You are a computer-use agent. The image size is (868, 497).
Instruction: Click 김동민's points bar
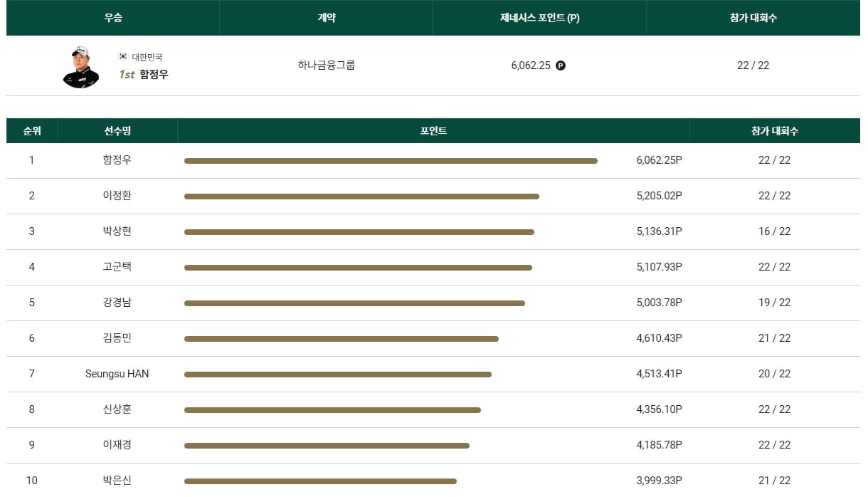click(x=342, y=338)
